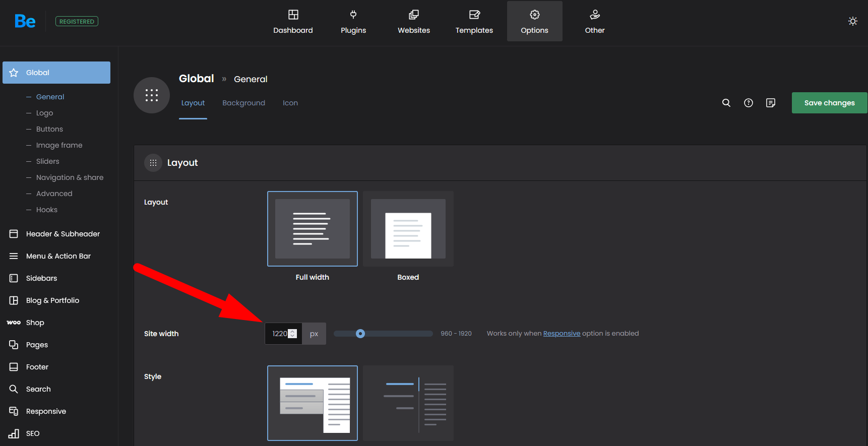This screenshot has height=446, width=868.
Task: Toggle the light/dark theme sun icon
Action: [x=852, y=21]
